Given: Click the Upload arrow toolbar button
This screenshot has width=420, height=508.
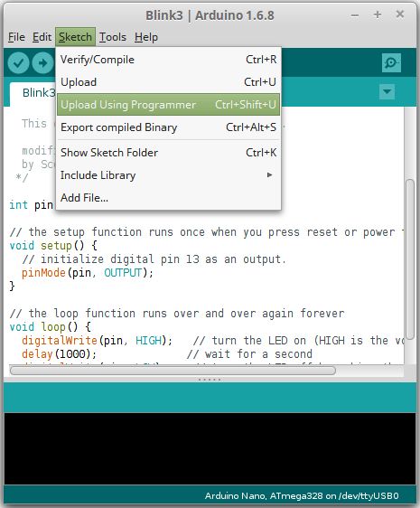Looking at the screenshot, I should [x=42, y=62].
